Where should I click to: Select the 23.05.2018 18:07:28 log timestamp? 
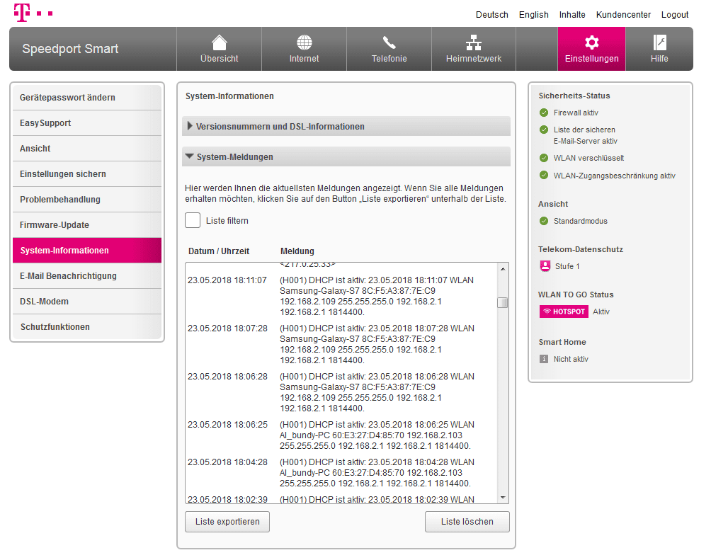(x=227, y=328)
